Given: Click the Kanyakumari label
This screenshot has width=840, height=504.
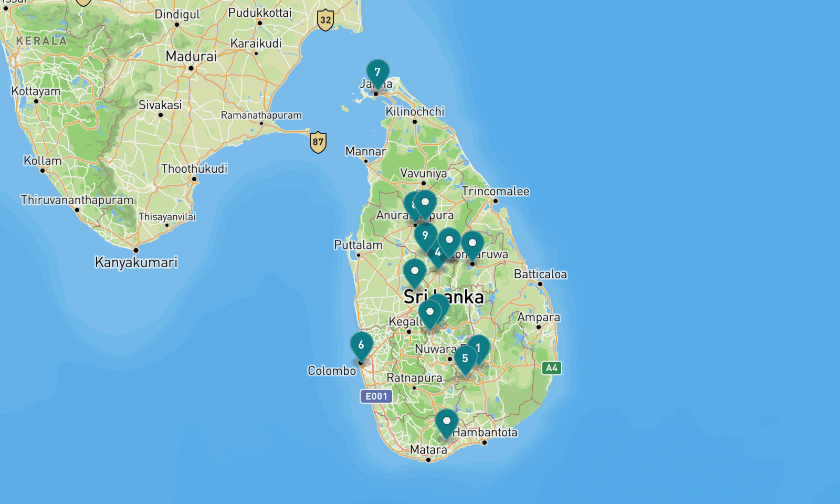Looking at the screenshot, I should coord(136,262).
